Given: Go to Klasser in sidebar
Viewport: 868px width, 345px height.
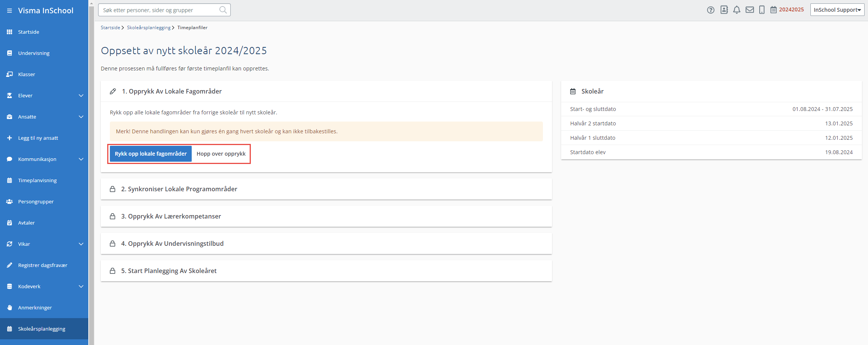Looking at the screenshot, I should point(44,74).
